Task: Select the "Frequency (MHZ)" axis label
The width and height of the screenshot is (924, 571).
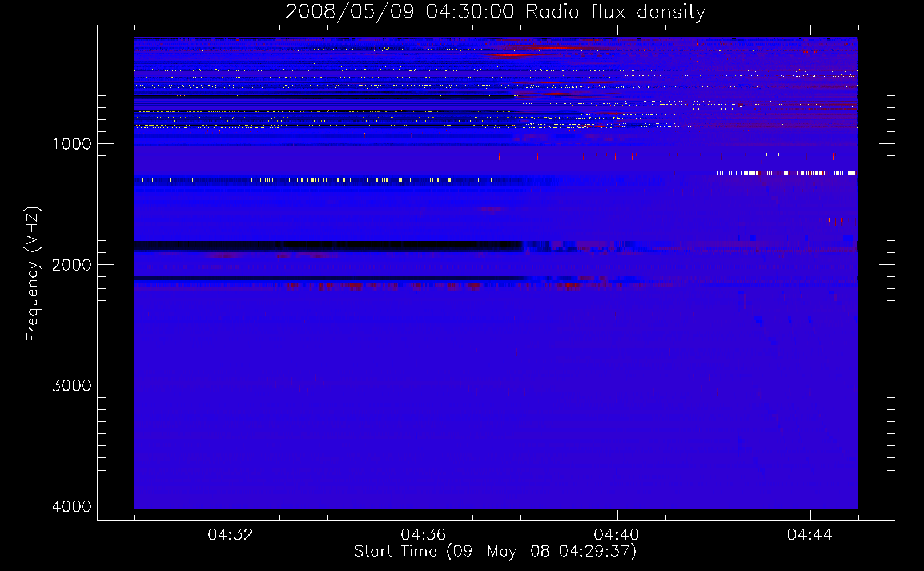Action: tap(33, 274)
